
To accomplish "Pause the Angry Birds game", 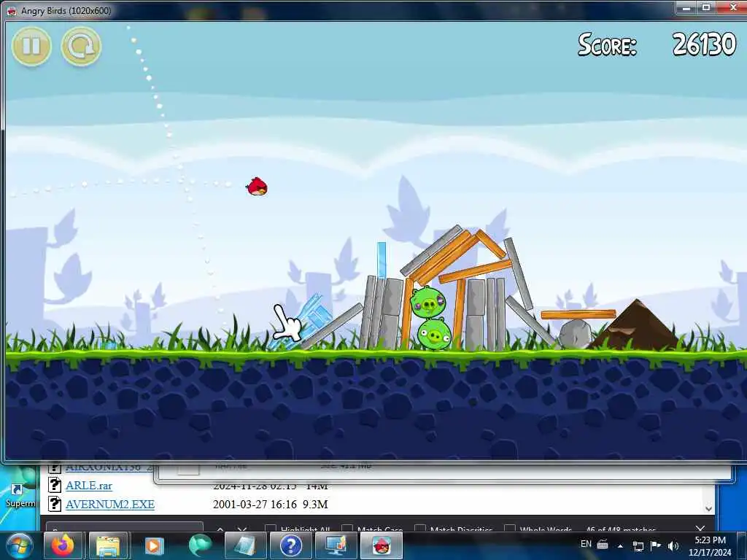I will click(31, 46).
